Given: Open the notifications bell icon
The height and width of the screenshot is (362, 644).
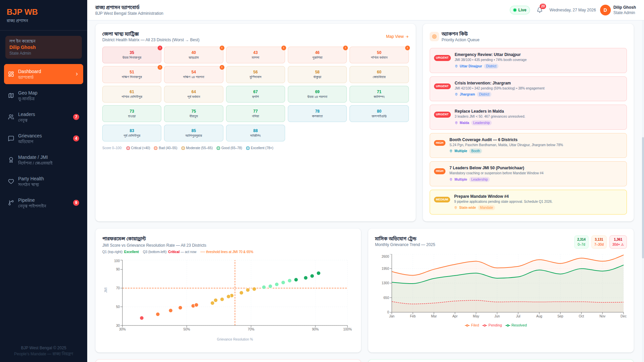Looking at the screenshot, I should (539, 10).
